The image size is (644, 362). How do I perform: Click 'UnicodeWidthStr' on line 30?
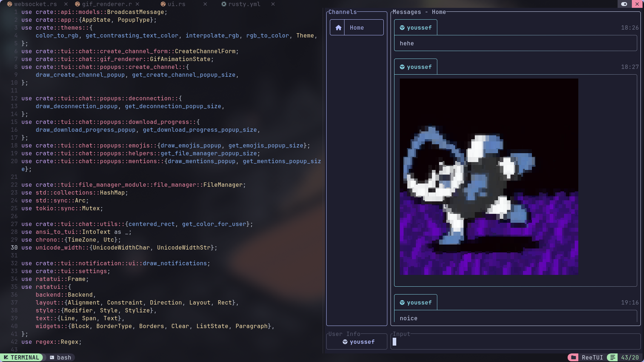pyautogui.click(x=183, y=247)
